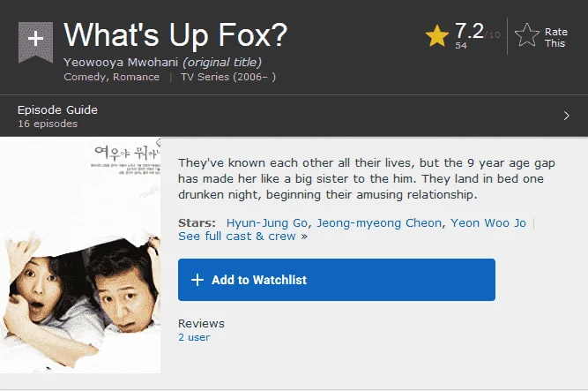Open Jeong-myeong Cheon's profile link
This screenshot has height=391, width=588.
click(x=379, y=223)
